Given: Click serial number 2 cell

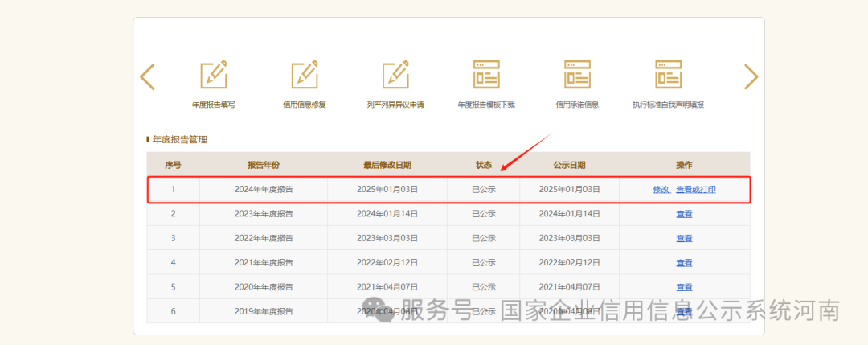Looking at the screenshot, I should pos(174,214).
